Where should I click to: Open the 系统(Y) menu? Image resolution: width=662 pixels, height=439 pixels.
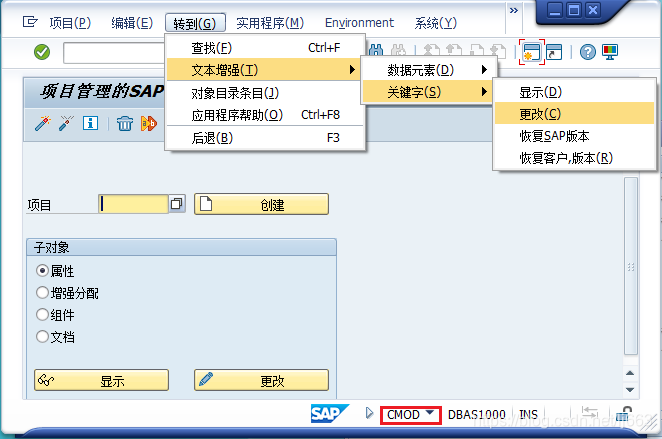coord(435,23)
